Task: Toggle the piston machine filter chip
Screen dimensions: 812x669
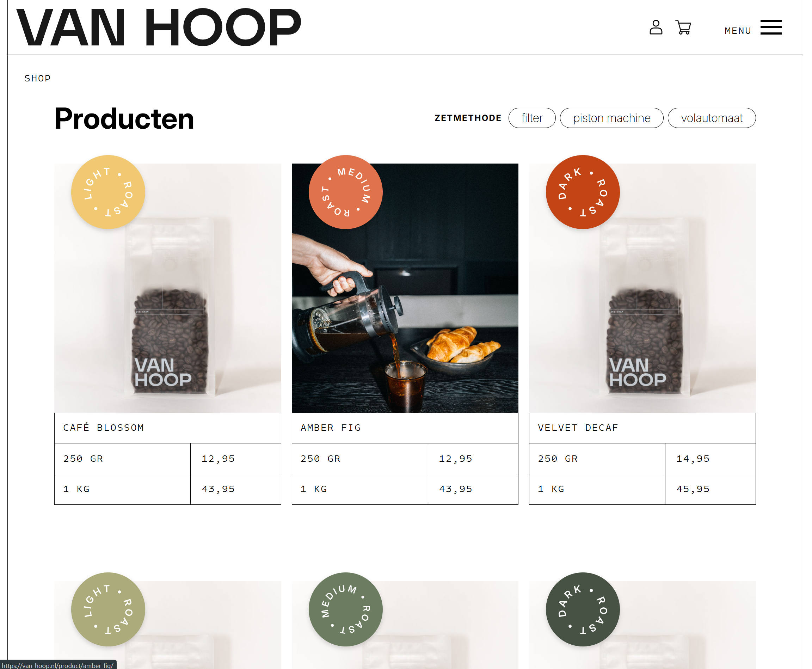Action: (611, 118)
